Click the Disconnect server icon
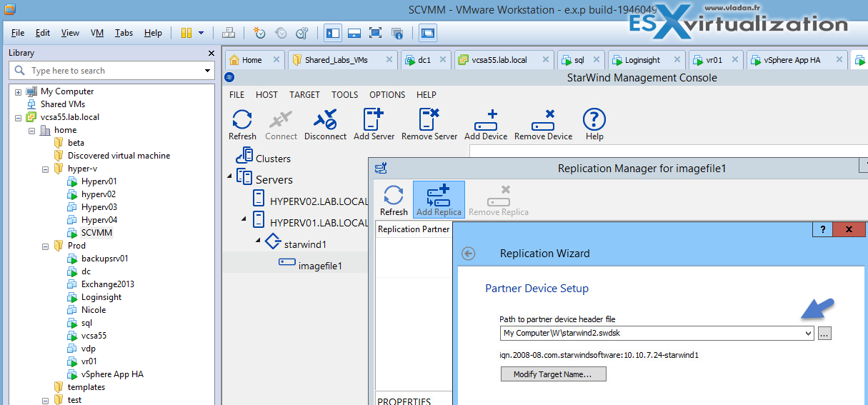The height and width of the screenshot is (405, 868). 325,124
